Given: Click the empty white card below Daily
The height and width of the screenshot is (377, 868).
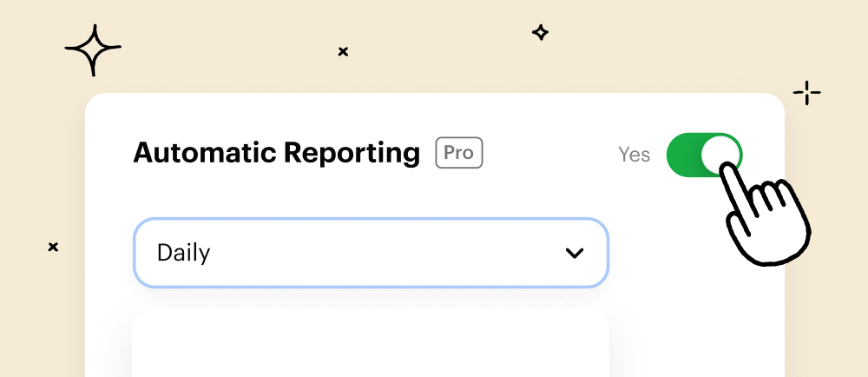Looking at the screenshot, I should tap(371, 343).
